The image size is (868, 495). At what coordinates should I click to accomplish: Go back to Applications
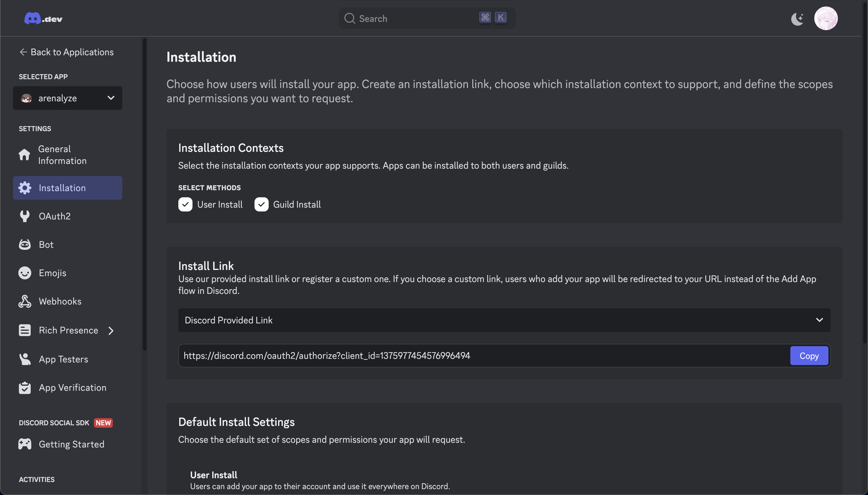(67, 52)
